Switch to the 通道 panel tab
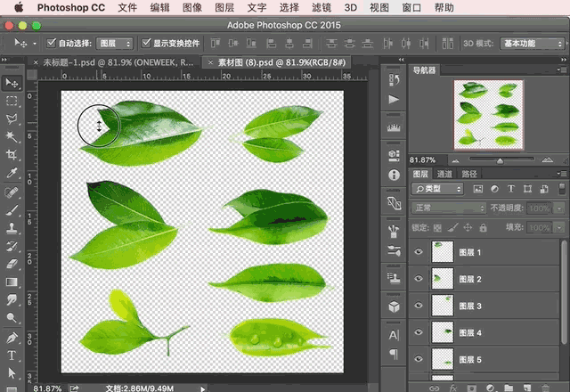Image resolution: width=570 pixels, height=392 pixels. click(444, 174)
